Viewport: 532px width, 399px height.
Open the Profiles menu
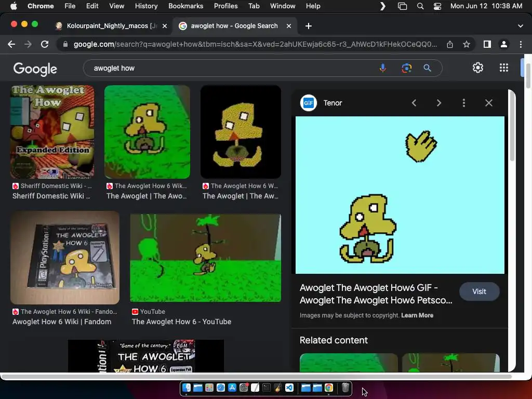point(225,6)
